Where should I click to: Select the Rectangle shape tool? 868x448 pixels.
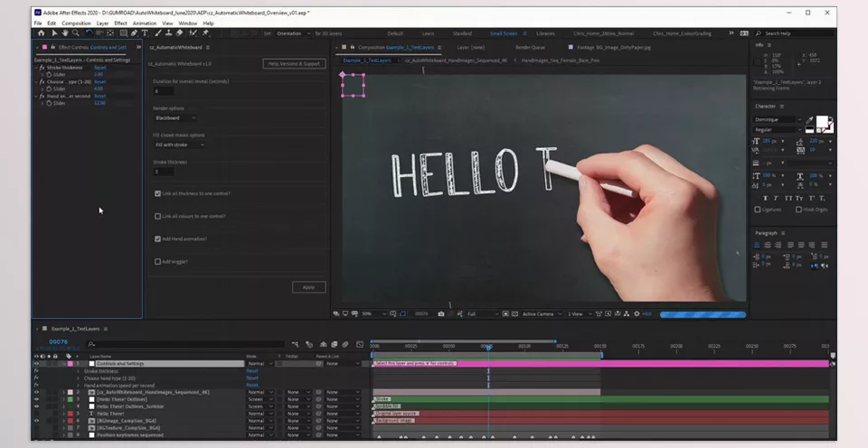click(124, 33)
